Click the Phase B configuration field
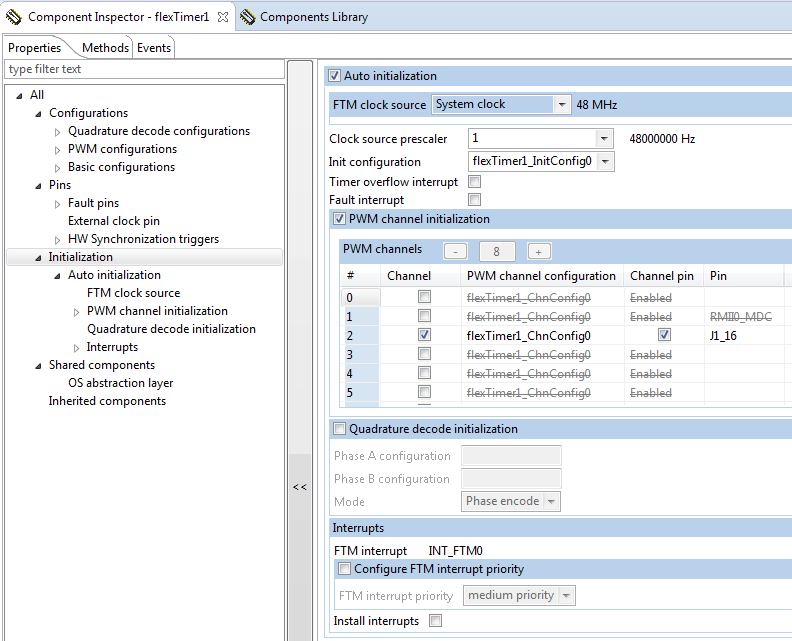This screenshot has height=641, width=792. [511, 478]
